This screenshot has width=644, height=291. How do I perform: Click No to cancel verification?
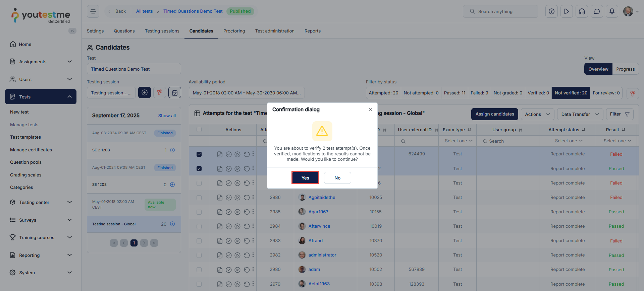pos(337,178)
